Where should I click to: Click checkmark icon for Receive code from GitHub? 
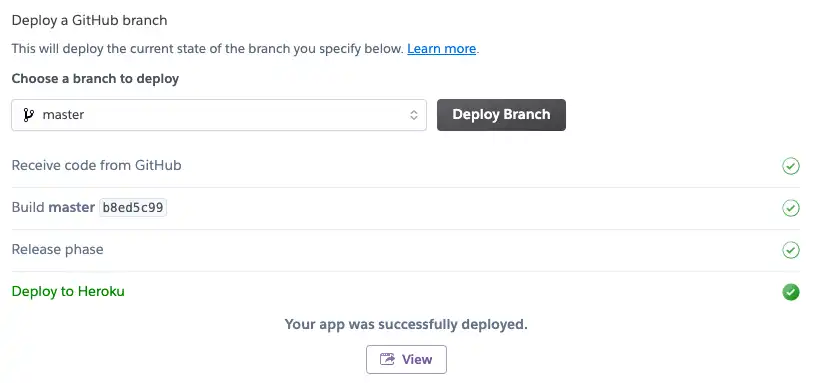(x=791, y=166)
